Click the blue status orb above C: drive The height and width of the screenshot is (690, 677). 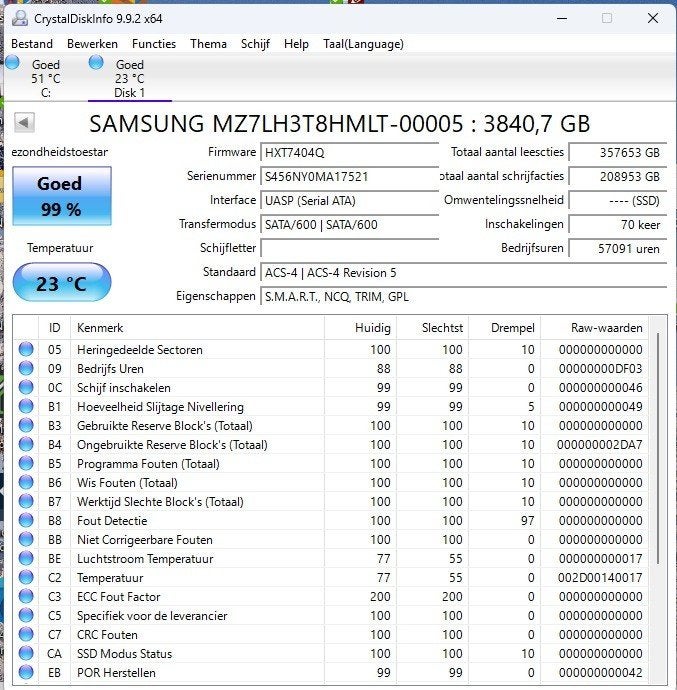(12, 63)
